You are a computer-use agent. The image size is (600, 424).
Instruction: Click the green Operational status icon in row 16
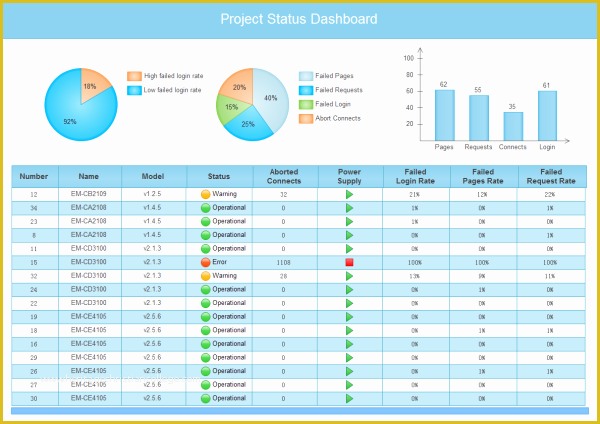coord(205,344)
